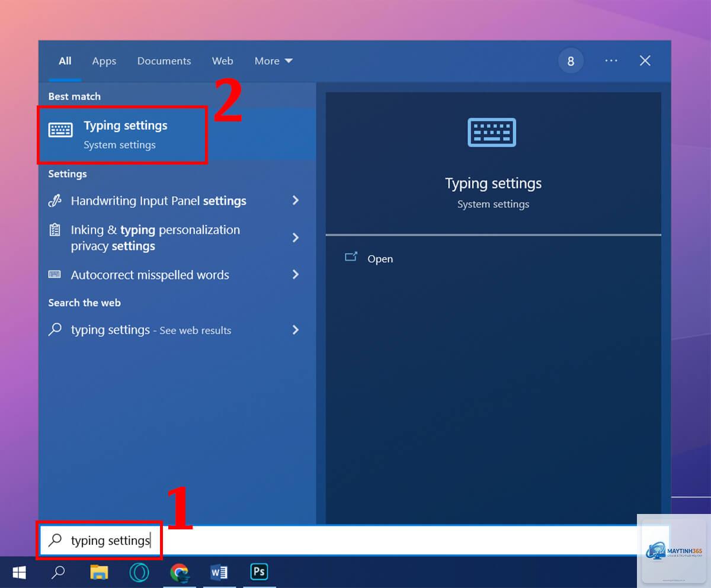Image resolution: width=711 pixels, height=588 pixels.
Task: Open the More filter dropdown
Action: [274, 61]
